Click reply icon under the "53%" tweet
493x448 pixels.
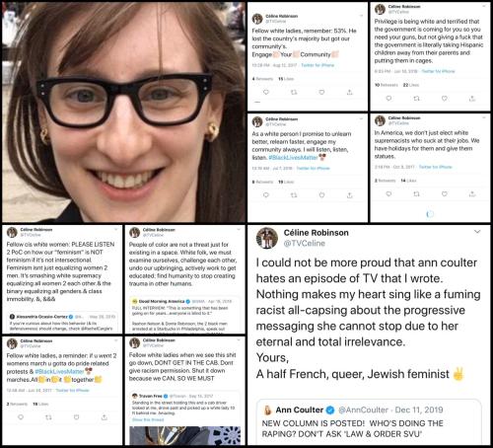pos(266,92)
